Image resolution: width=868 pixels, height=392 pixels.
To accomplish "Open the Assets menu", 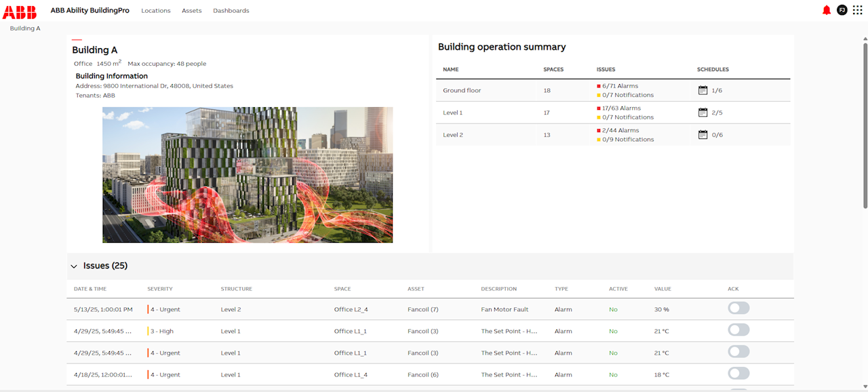I will click(191, 11).
